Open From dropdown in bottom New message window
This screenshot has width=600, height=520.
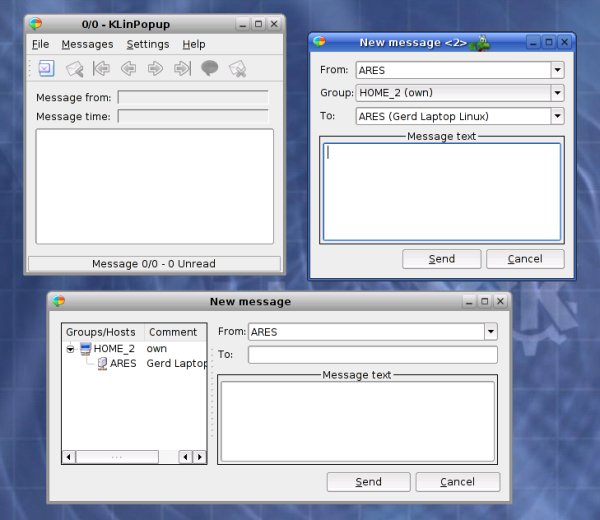coord(491,332)
